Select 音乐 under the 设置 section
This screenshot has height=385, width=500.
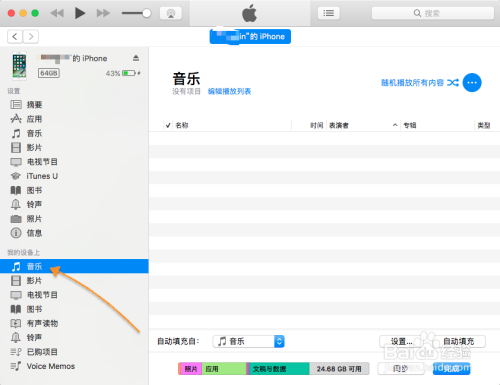click(74, 133)
